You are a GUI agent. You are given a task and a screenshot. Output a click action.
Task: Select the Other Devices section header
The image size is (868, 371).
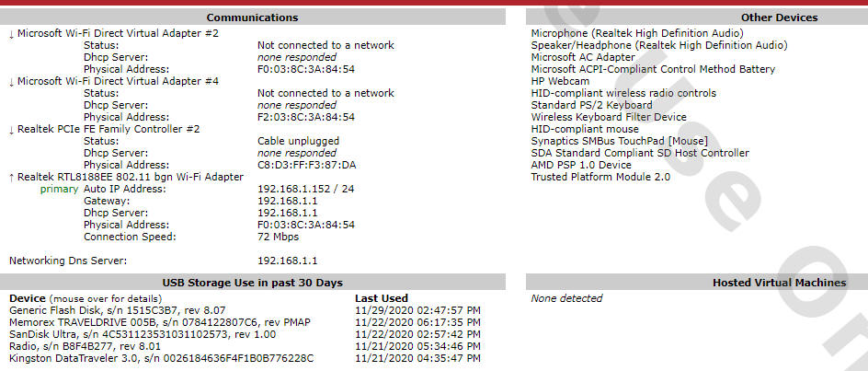[x=697, y=17]
